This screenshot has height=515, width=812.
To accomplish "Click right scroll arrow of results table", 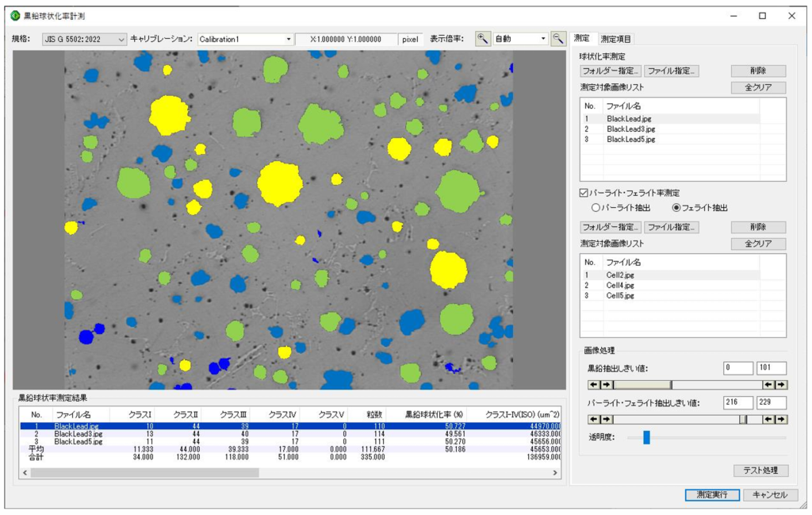I will coord(555,472).
